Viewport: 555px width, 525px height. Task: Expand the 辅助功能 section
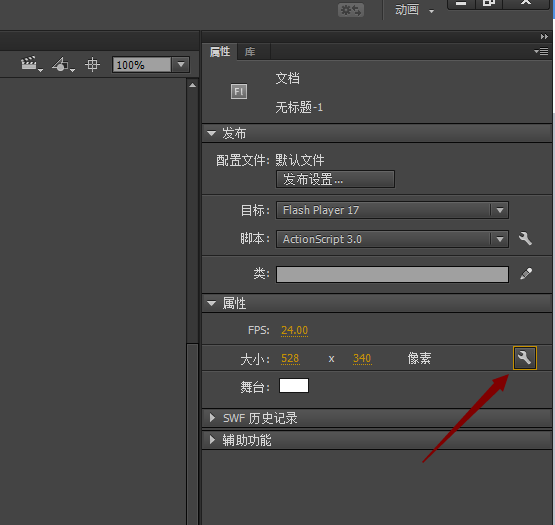(212, 440)
